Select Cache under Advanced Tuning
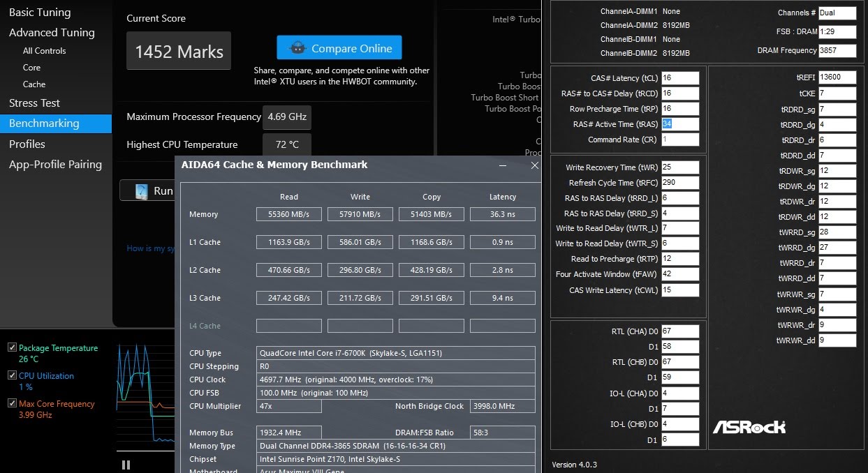The width and height of the screenshot is (868, 473). 34,84
